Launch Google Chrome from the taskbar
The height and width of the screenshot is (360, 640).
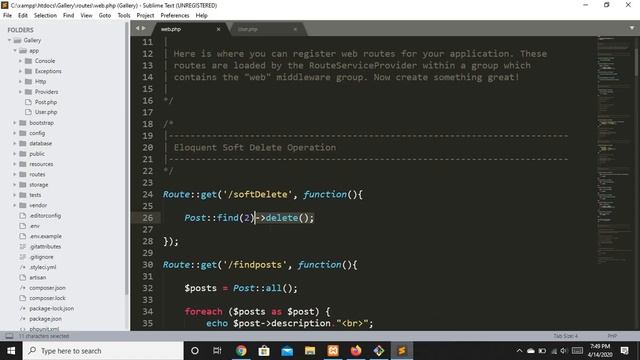coord(241,351)
